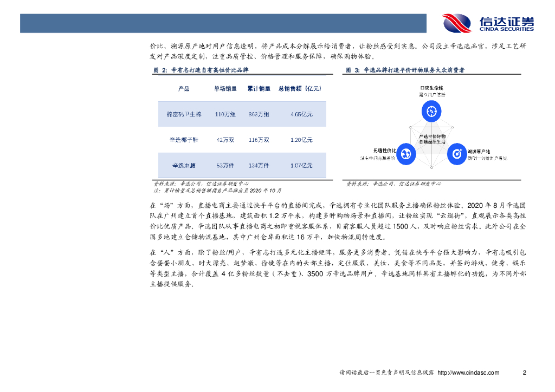Click the blue target circle icon
Viewport: 555px width, 392px height.
click(457, 154)
